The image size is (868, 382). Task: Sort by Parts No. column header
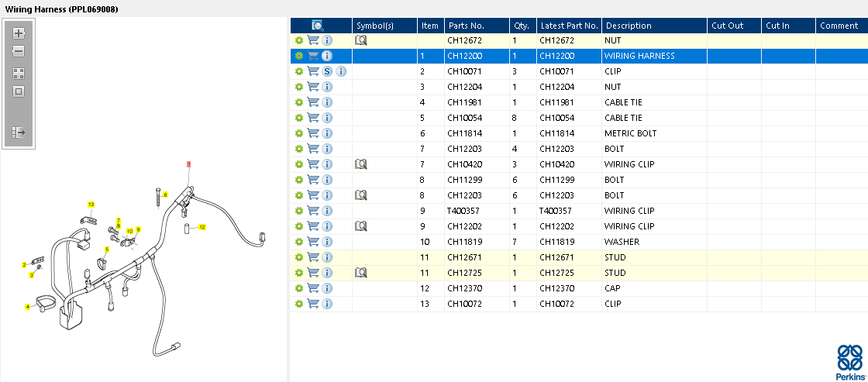coord(466,26)
